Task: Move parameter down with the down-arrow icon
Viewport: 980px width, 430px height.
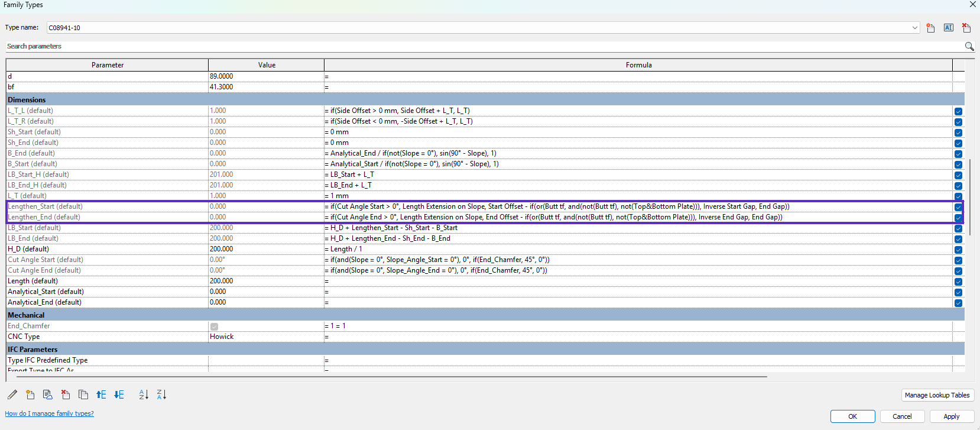Action: click(119, 395)
